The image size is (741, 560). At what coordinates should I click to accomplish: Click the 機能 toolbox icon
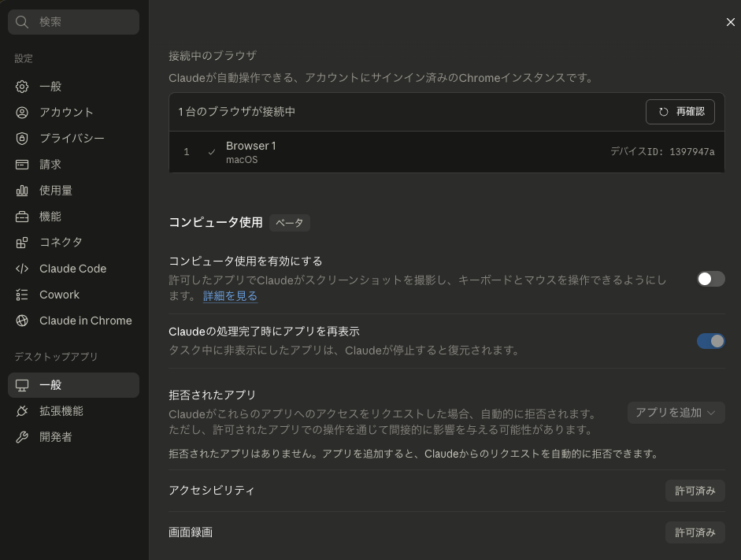22,217
